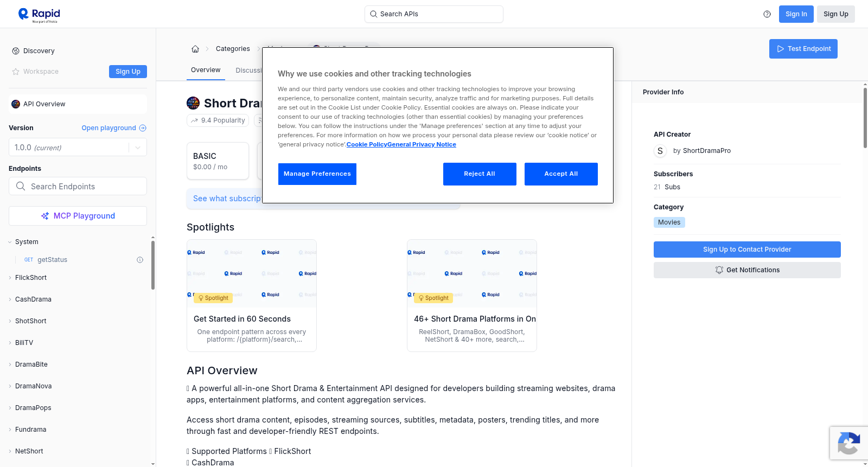Expand the ShotShort endpoint group
Viewport: 868px width, 467px height.
[10, 321]
